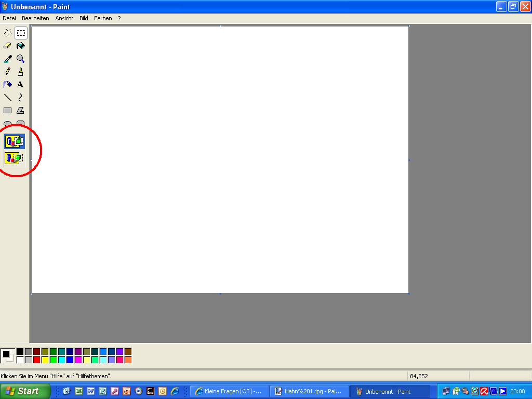
Task: Activate the Airbrush spray can
Action: (7, 85)
